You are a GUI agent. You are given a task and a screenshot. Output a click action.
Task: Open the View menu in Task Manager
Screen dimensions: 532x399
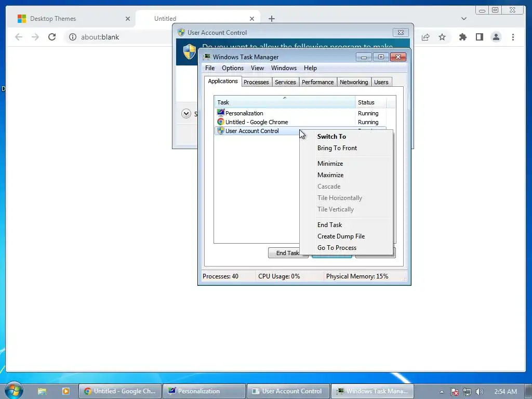click(x=257, y=68)
